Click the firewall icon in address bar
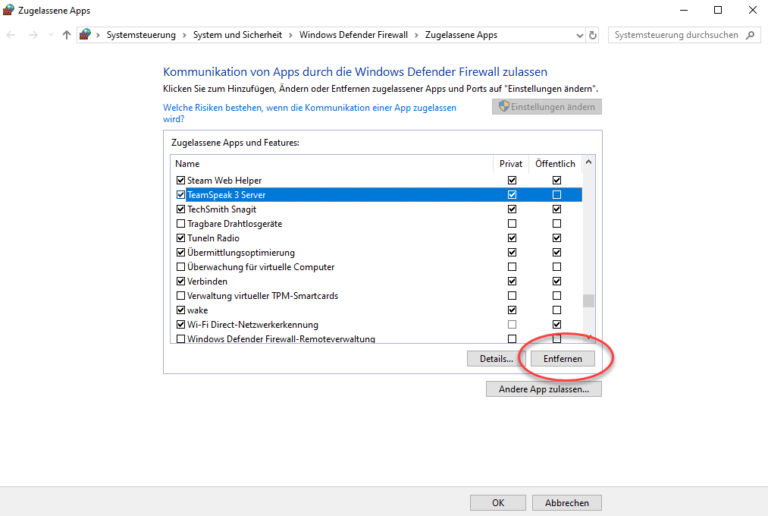The height and width of the screenshot is (516, 768). [x=85, y=34]
